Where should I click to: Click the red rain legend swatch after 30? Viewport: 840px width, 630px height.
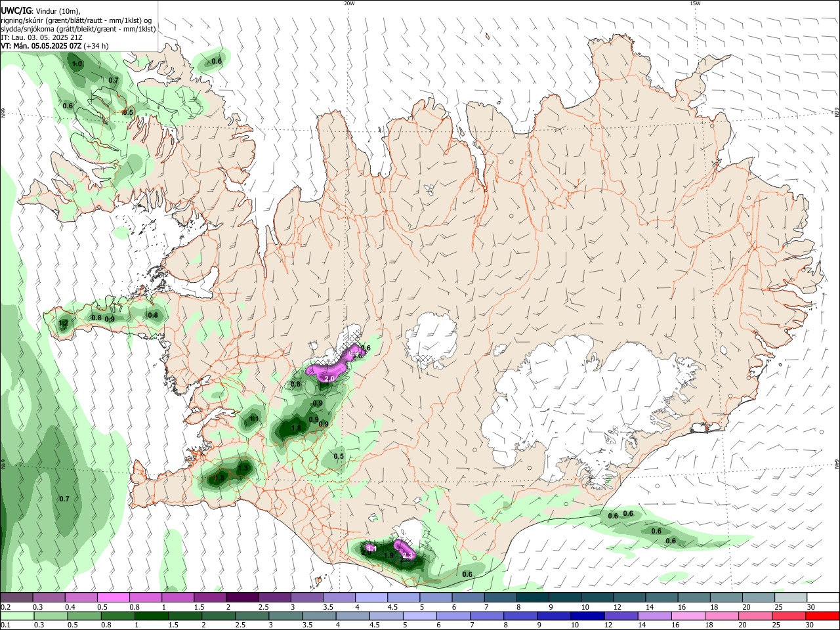click(x=823, y=616)
